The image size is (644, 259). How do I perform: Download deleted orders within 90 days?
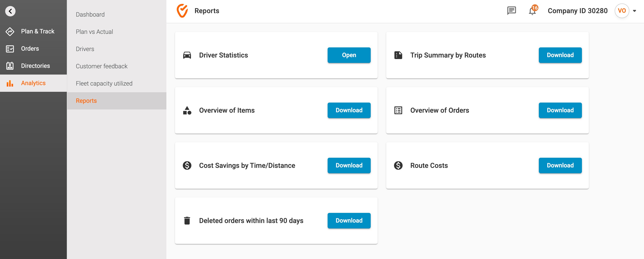pyautogui.click(x=349, y=220)
